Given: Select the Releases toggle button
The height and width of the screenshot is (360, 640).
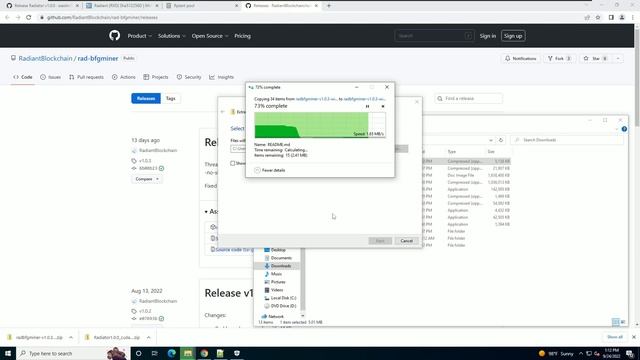Looking at the screenshot, I should (x=146, y=98).
